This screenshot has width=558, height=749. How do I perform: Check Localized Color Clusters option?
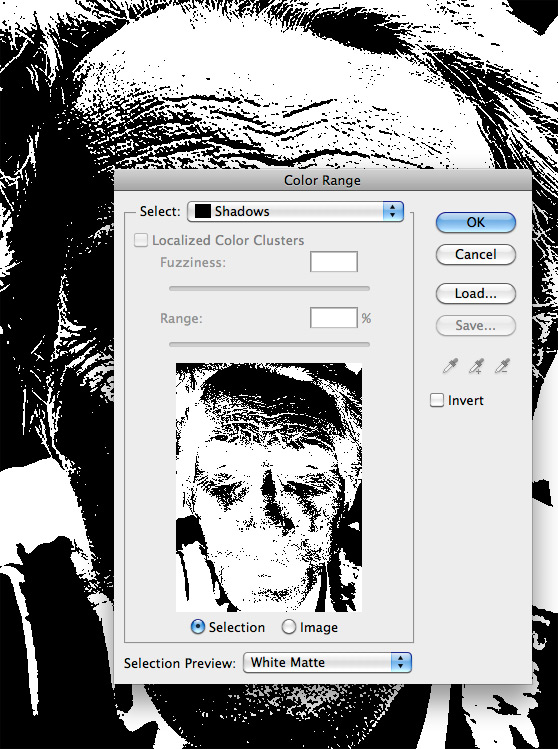coord(140,240)
